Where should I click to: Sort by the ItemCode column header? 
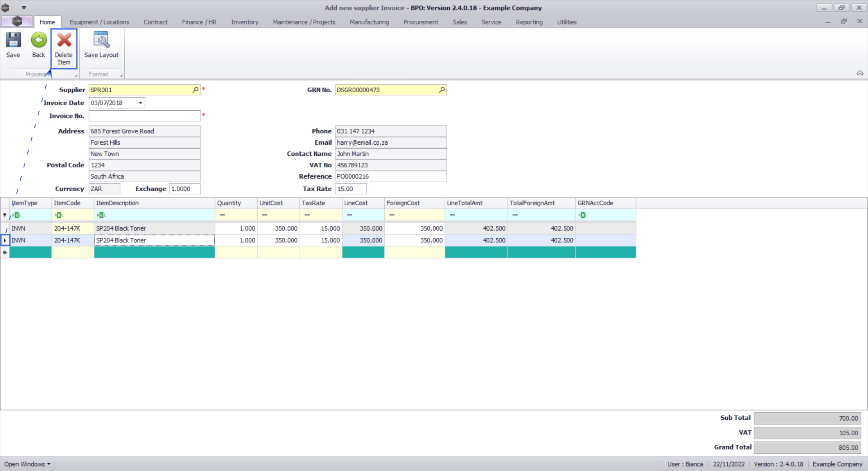[73, 203]
